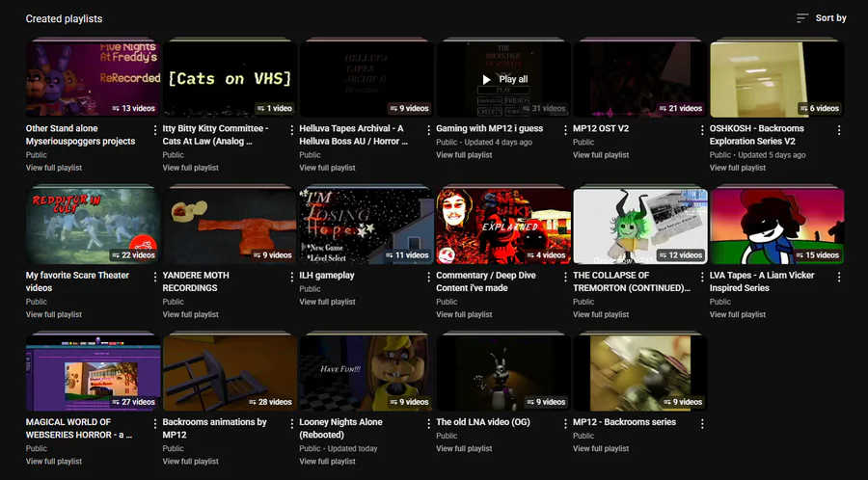View full playlist for The old LNA video

pyautogui.click(x=464, y=448)
